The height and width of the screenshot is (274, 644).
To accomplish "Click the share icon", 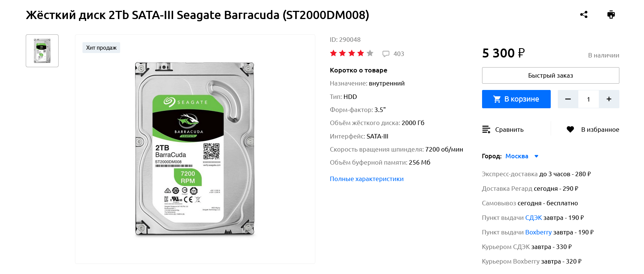I will 584,15.
